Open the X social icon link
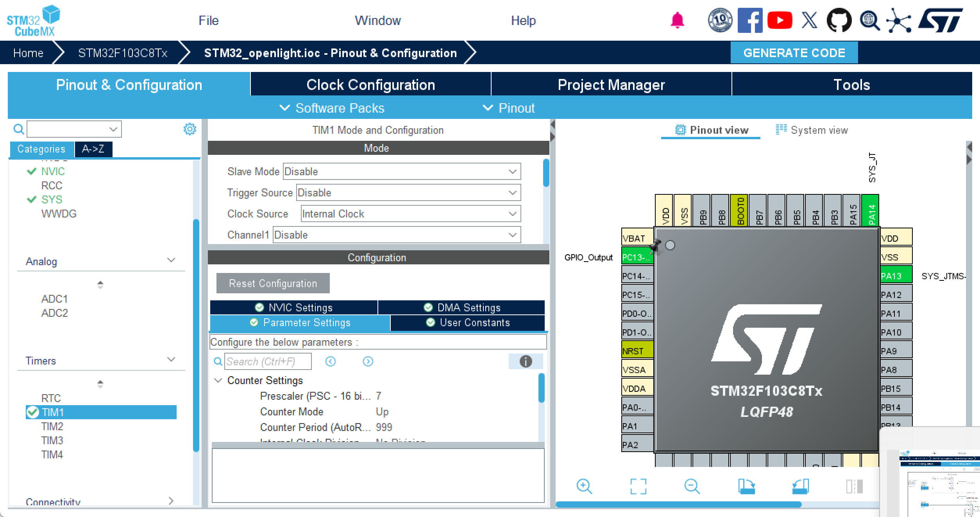Image resolution: width=980 pixels, height=517 pixels. point(809,20)
